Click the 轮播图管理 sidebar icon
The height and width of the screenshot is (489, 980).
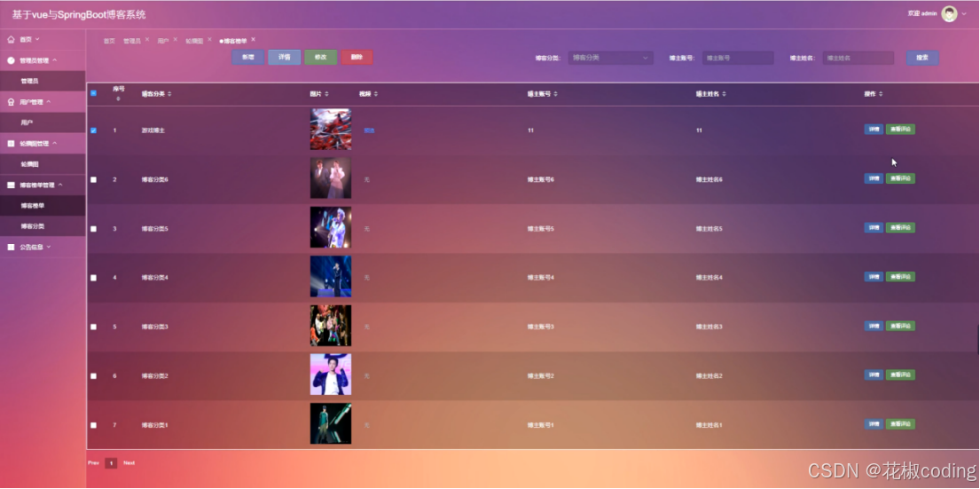coord(11,143)
